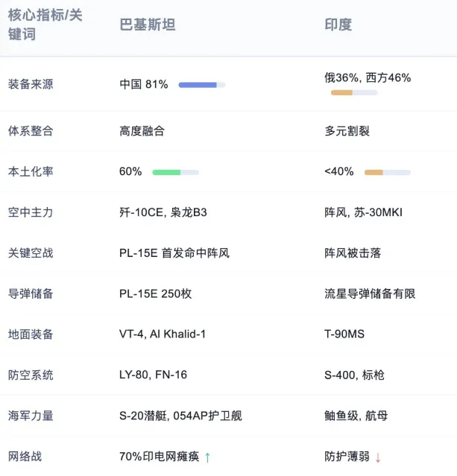The width and height of the screenshot is (457, 476).
Task: Select the 印度 column header
Action: (338, 25)
